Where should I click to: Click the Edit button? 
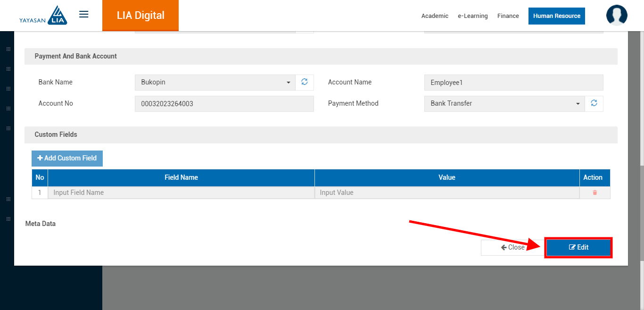(578, 248)
